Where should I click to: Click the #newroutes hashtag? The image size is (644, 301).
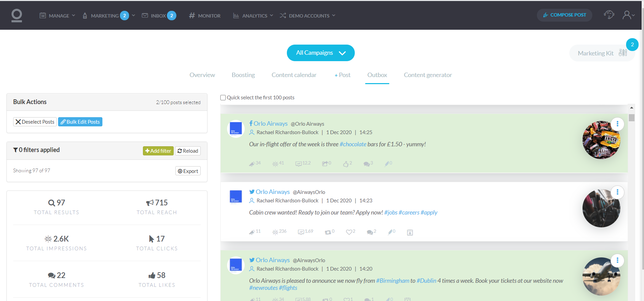(x=263, y=288)
